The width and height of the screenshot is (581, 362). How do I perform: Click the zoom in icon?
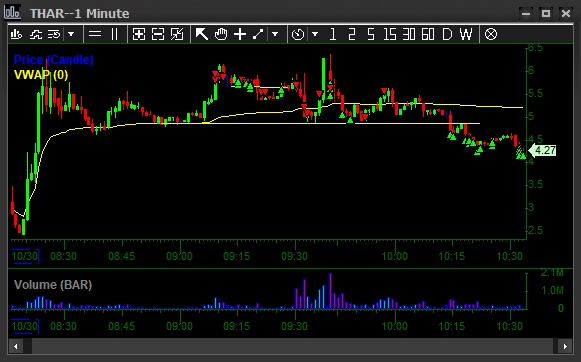tap(139, 34)
